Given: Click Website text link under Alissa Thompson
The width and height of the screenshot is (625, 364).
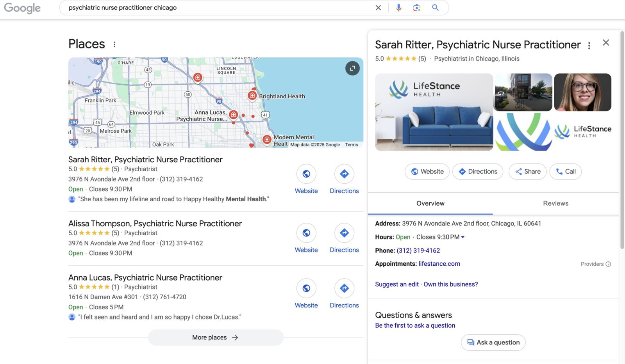Looking at the screenshot, I should click(x=306, y=250).
